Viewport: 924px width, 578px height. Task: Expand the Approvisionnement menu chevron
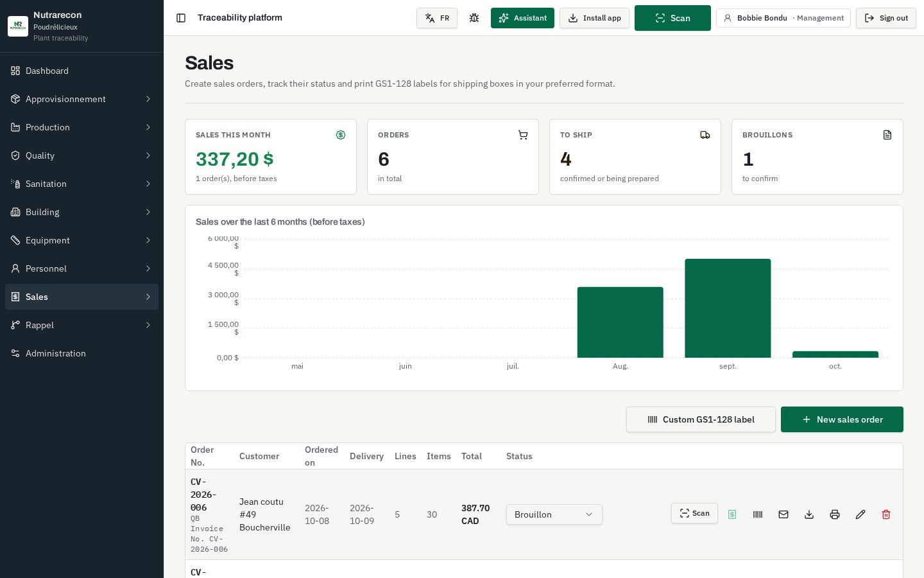(148, 99)
